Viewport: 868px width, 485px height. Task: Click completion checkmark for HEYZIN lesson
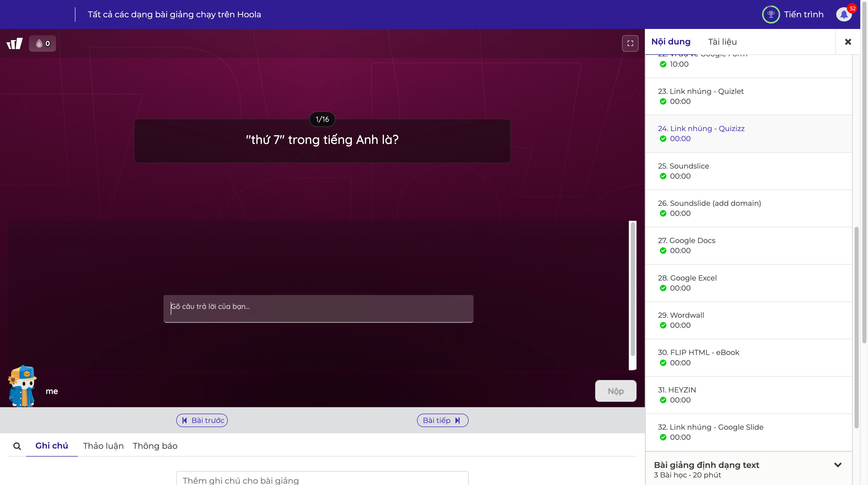pyautogui.click(x=663, y=400)
